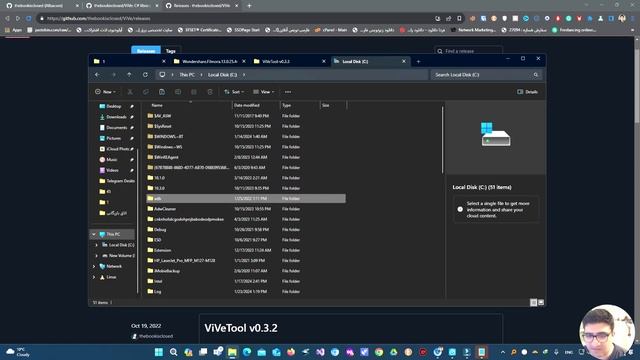Click the Paste toolbar icon
Image resolution: width=640 pixels, height=360 pixels.
[x=162, y=92]
